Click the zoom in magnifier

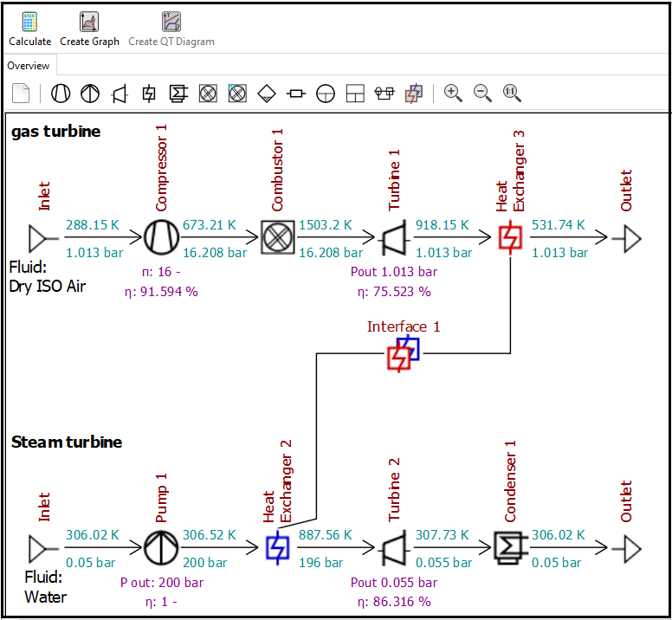point(453,94)
